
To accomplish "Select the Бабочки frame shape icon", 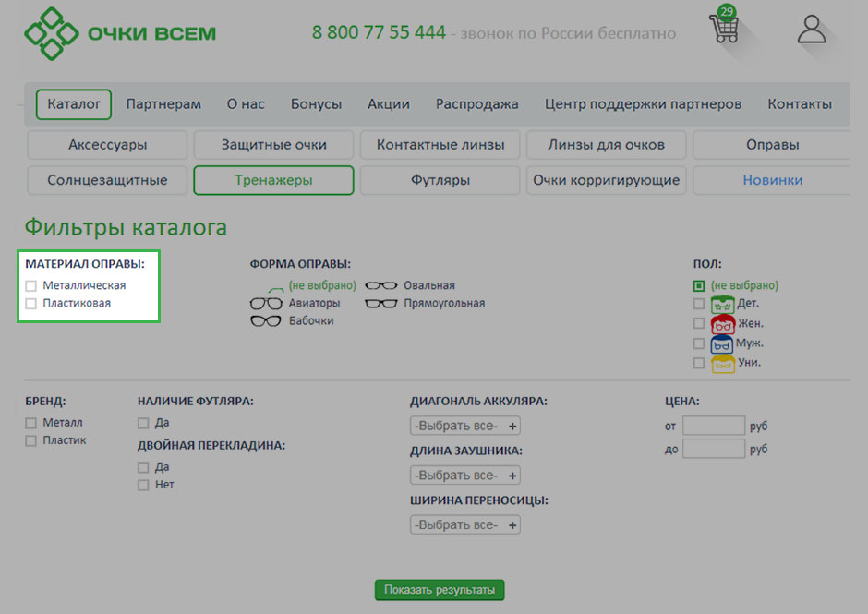I will point(266,321).
